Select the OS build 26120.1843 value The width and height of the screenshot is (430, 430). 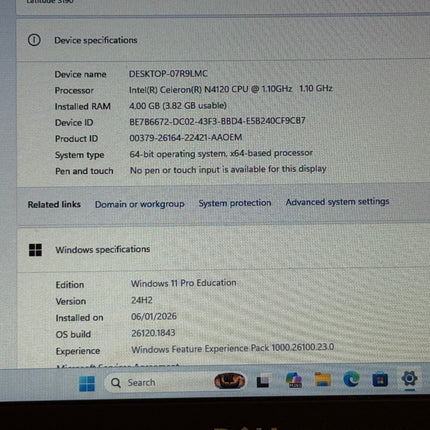tap(153, 333)
